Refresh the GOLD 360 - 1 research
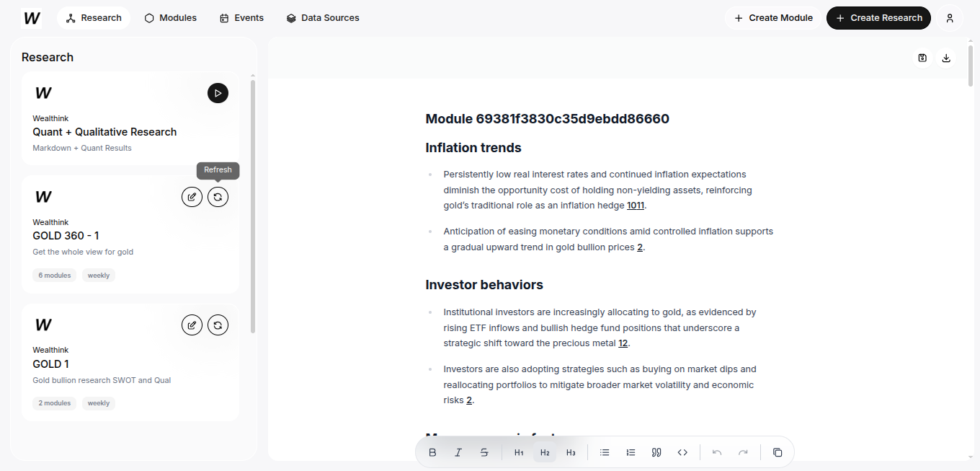Viewport: 980px width, 471px height. (x=218, y=197)
